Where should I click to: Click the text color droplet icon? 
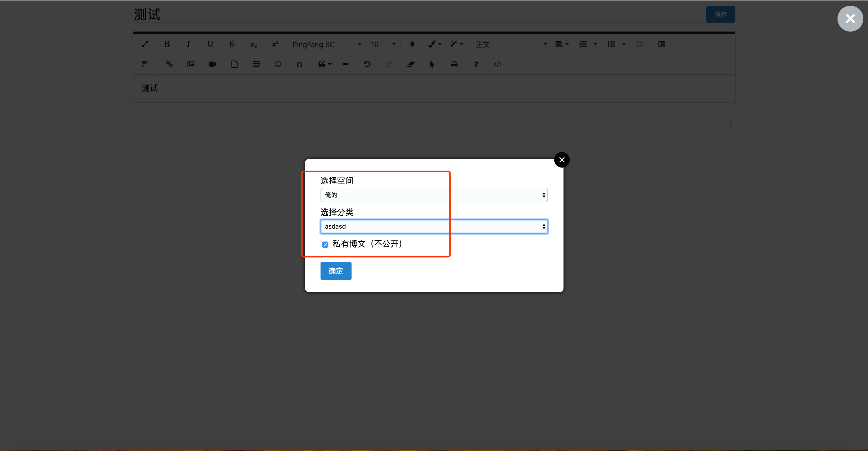(x=412, y=44)
